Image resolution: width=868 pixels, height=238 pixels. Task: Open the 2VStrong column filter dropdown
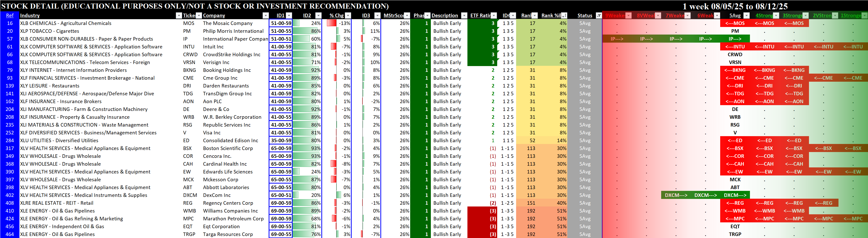coord(835,15)
